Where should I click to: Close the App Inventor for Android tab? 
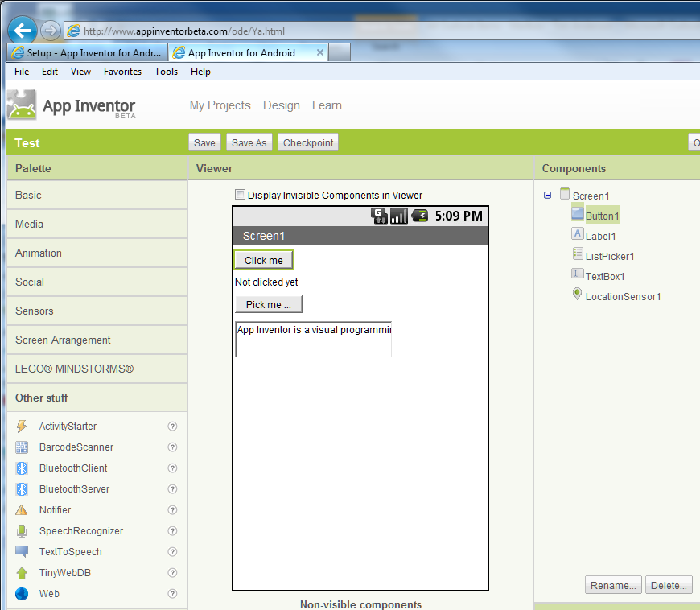319,52
